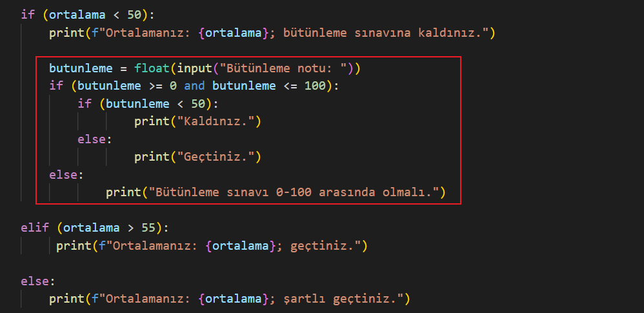Image resolution: width=644 pixels, height=313 pixels.
Task: Click the "elif" keyword
Action: point(34,227)
